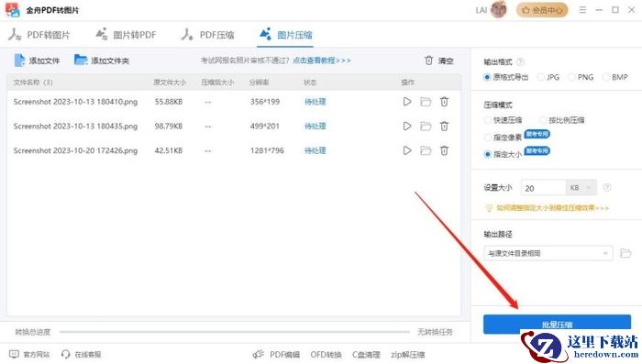Click the 添加文件 add file icon
642x364 pixels.
click(19, 61)
